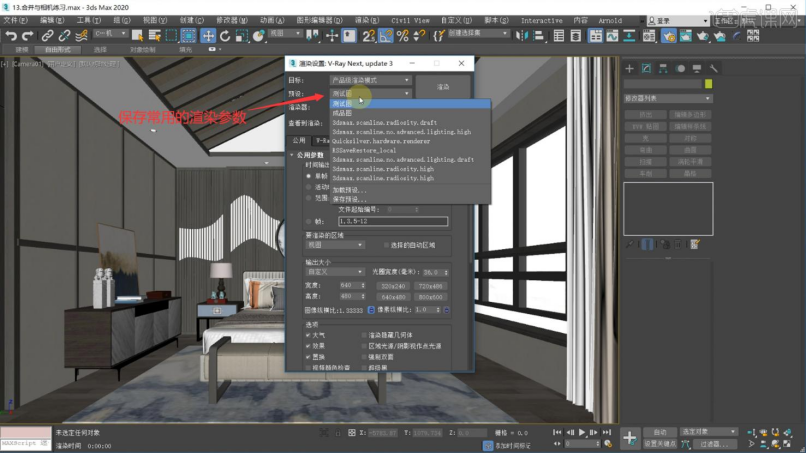Viewport: 806px width, 454px height.
Task: Switch to the Common tab
Action: click(299, 140)
